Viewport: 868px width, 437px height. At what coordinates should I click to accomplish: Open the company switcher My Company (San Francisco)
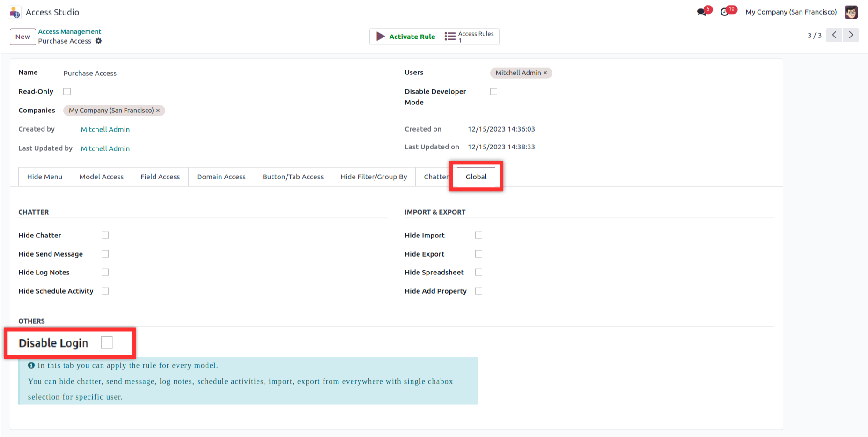(791, 12)
